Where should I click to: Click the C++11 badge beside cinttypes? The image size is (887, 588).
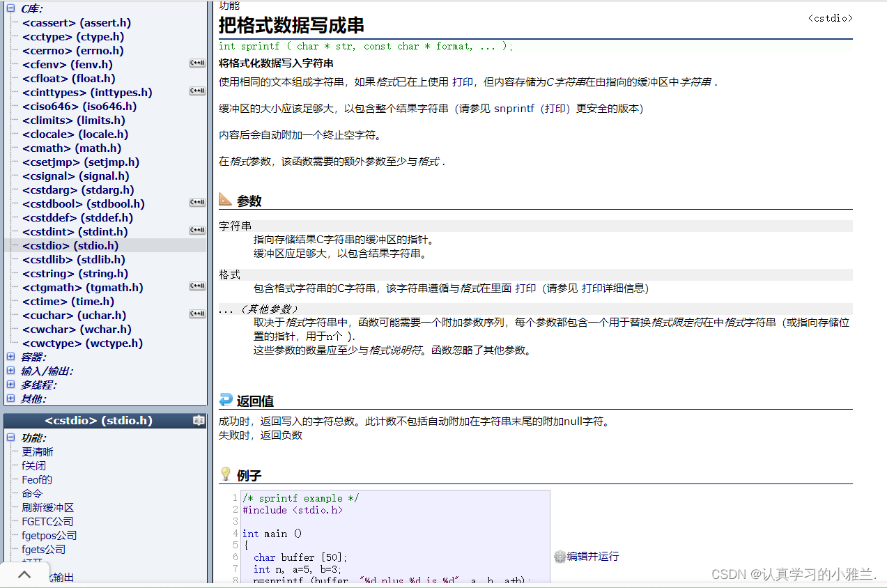[x=197, y=91]
